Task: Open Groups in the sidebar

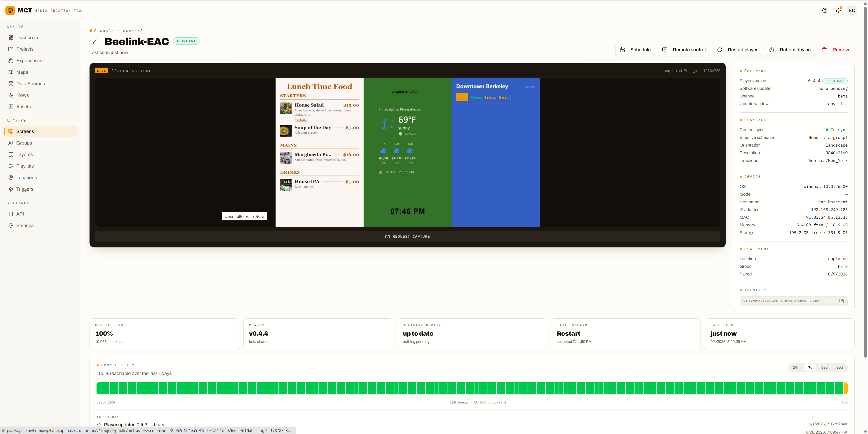Action: point(40,143)
